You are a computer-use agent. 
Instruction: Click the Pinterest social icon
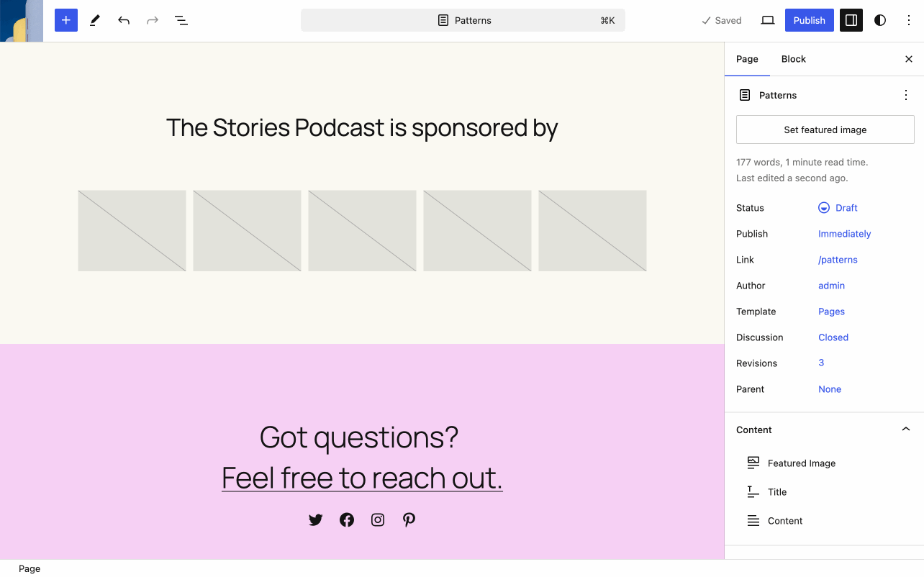click(409, 519)
